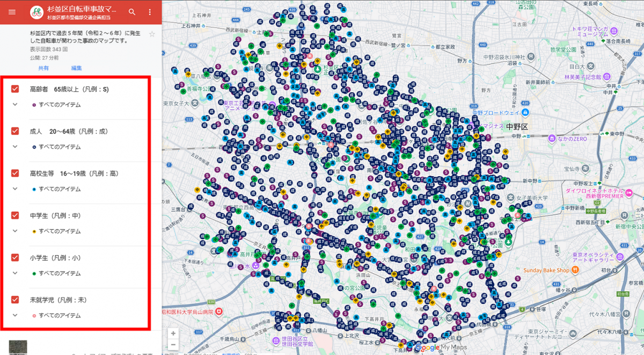644x355 pixels.
Task: Click the 共有 share link
Action: (x=43, y=68)
